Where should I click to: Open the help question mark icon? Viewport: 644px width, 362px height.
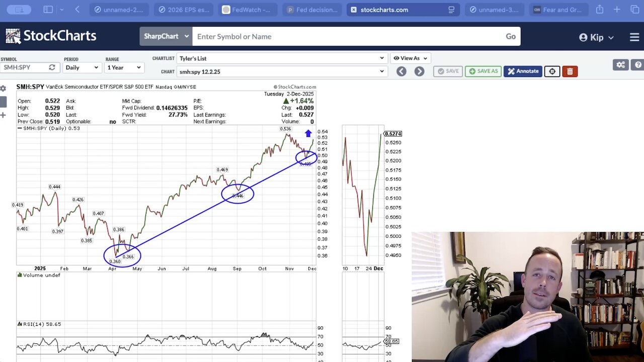pos(638,65)
